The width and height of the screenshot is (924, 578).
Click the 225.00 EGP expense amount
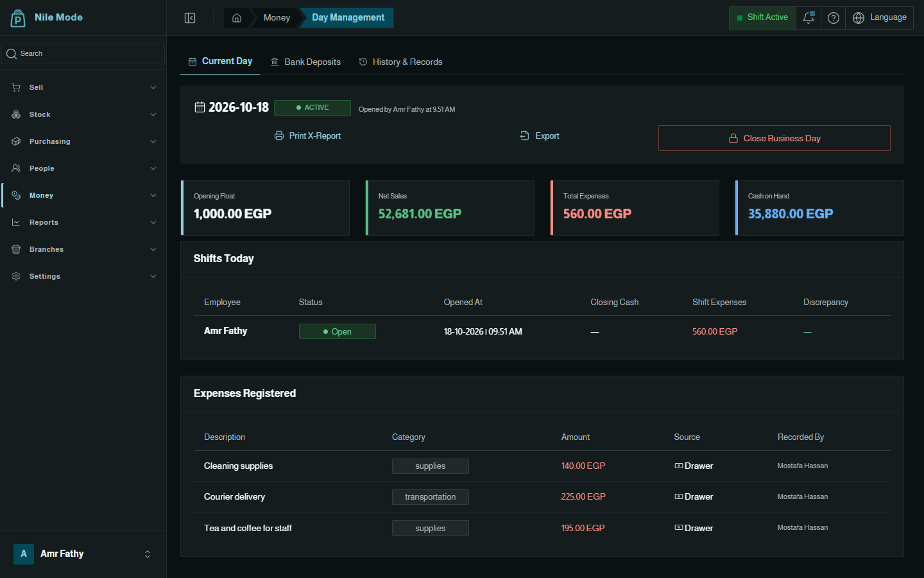click(583, 497)
